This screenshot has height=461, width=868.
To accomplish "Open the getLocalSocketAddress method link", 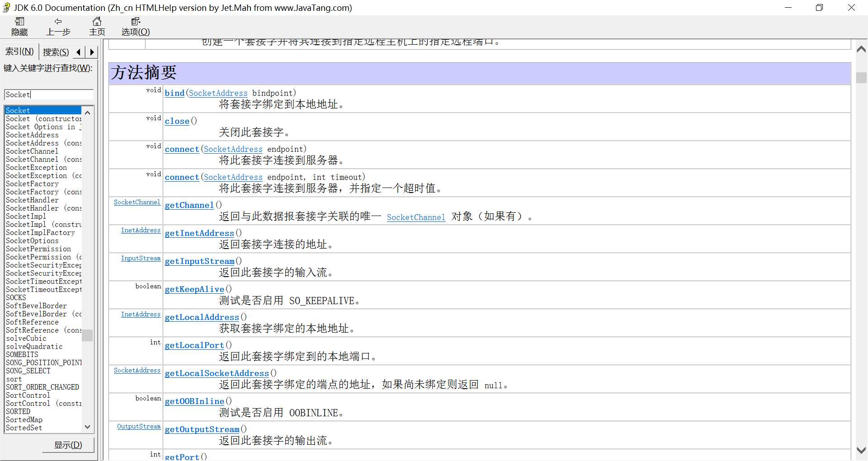I will pyautogui.click(x=217, y=373).
